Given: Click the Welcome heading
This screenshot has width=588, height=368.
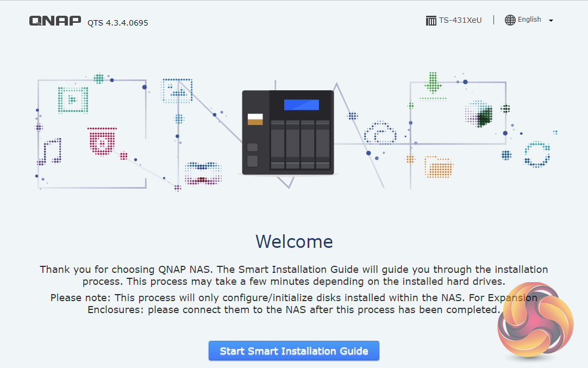Looking at the screenshot, I should click(x=294, y=241).
